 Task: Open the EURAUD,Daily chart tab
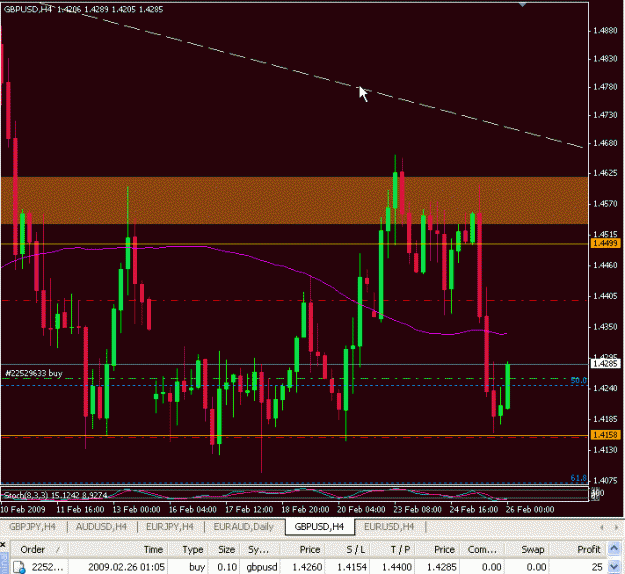point(244,527)
